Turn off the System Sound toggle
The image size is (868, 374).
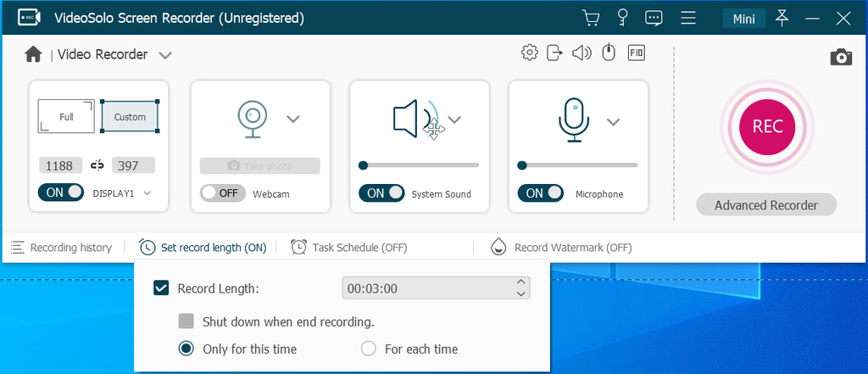pyautogui.click(x=381, y=193)
